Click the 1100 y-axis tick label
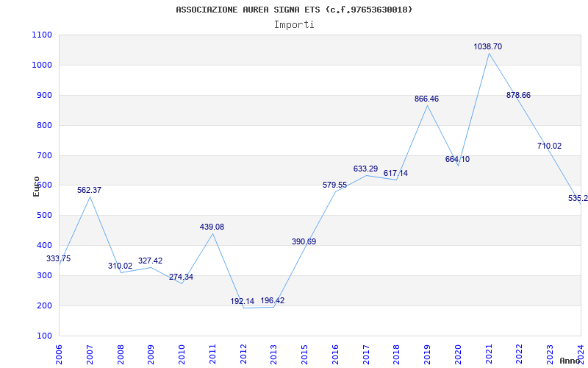The height and width of the screenshot is (368, 588). pos(43,35)
